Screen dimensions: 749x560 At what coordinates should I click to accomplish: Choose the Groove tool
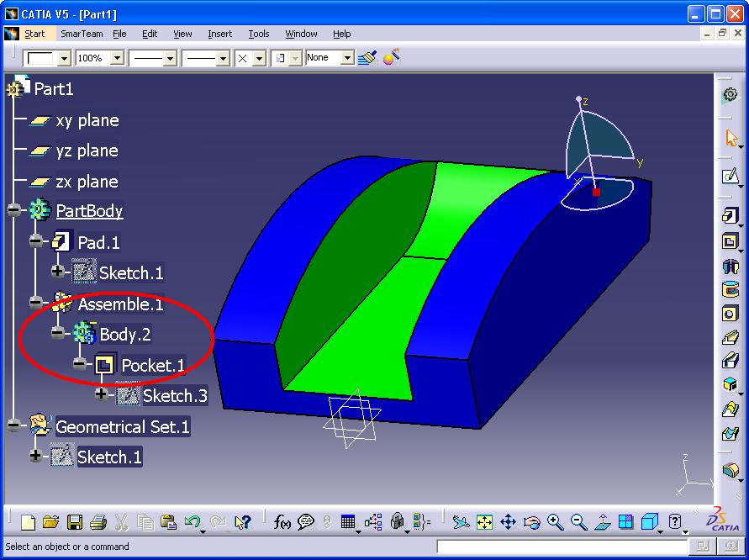pyautogui.click(x=730, y=289)
